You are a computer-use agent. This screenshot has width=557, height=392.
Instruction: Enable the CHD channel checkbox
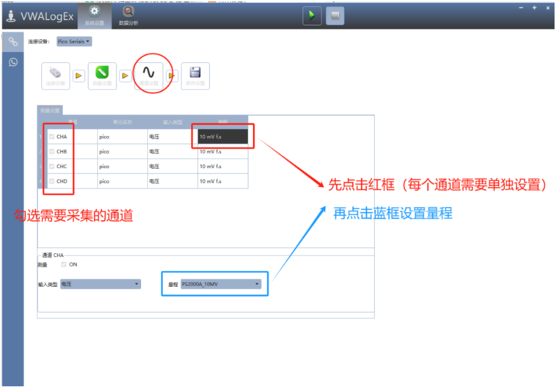[x=51, y=181]
